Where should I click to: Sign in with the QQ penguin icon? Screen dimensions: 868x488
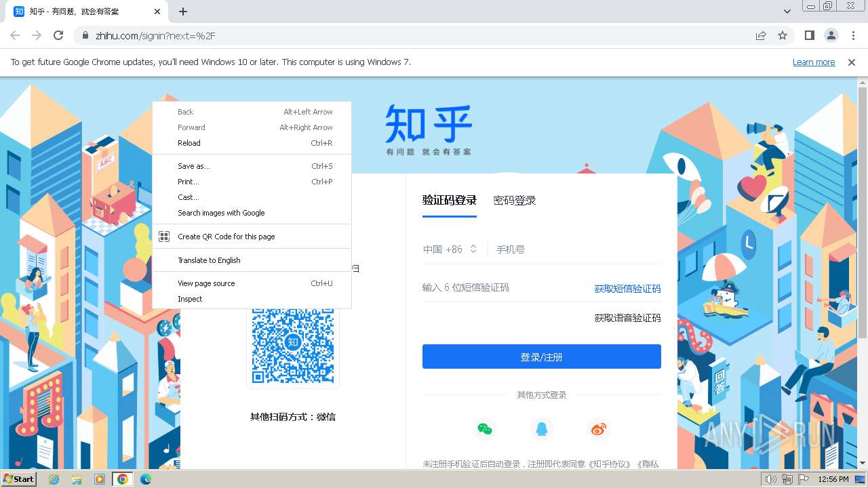pos(541,429)
